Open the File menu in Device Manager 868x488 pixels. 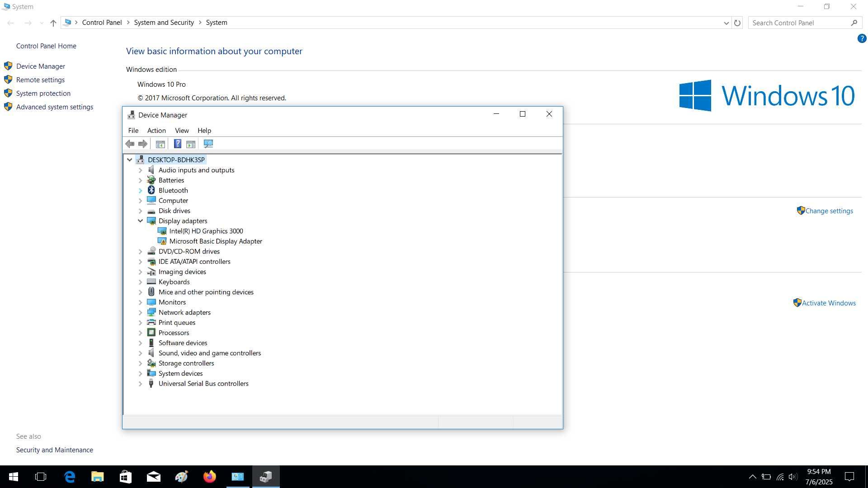click(133, 131)
